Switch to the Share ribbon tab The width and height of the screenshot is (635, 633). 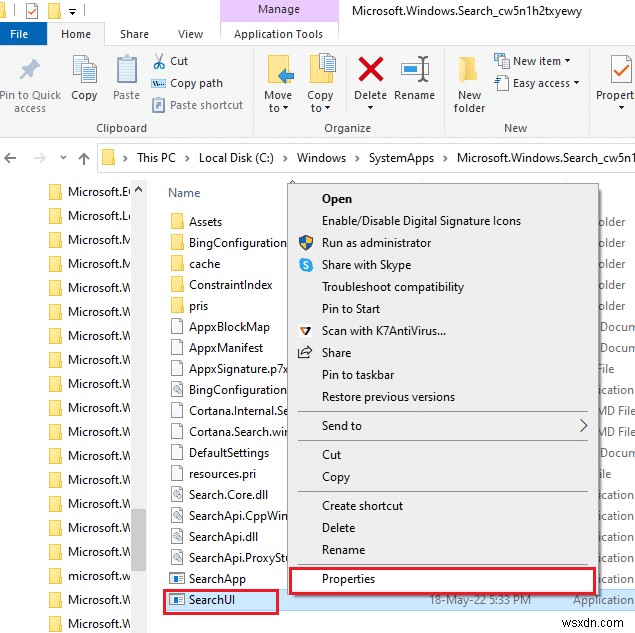134,34
